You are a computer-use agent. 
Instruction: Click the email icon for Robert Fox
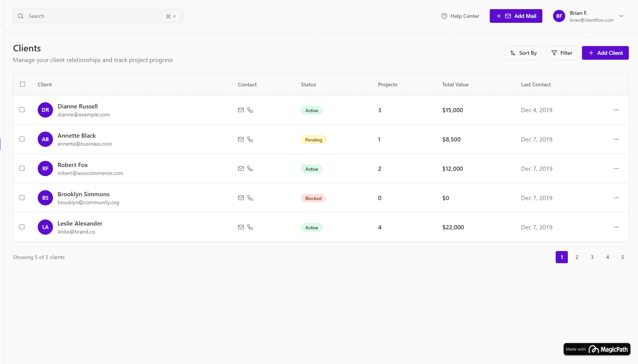[241, 169]
